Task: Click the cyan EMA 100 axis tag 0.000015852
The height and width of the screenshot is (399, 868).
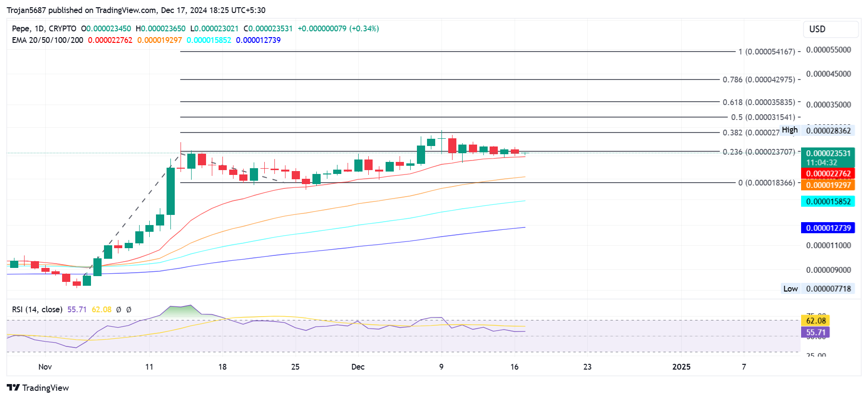Action: click(x=828, y=201)
